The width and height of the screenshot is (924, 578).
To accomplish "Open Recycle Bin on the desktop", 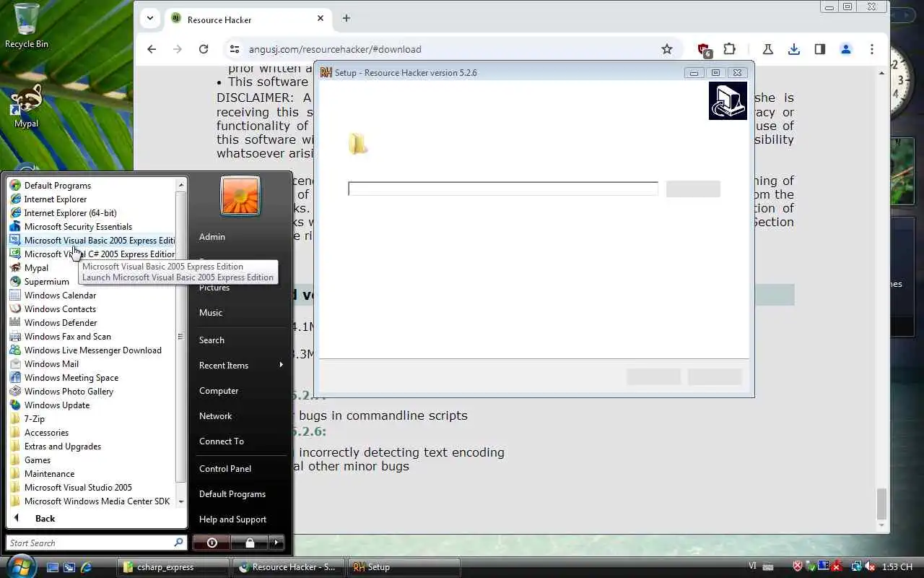I will [27, 25].
